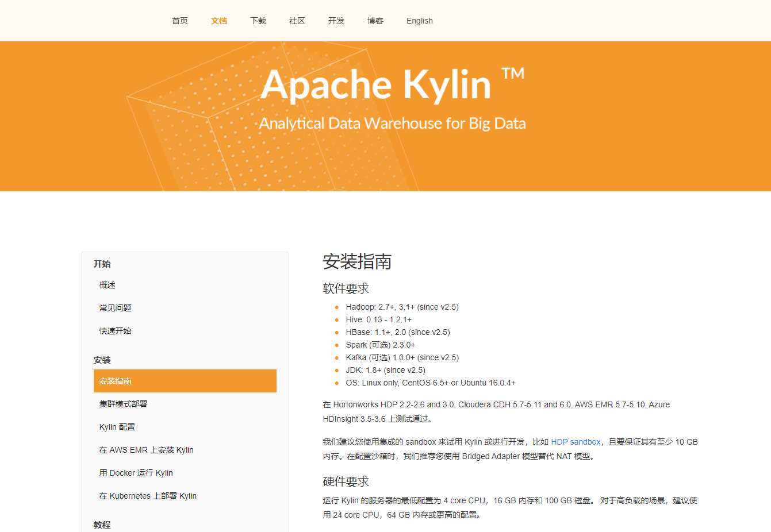Go to the 下载 download page

[258, 21]
